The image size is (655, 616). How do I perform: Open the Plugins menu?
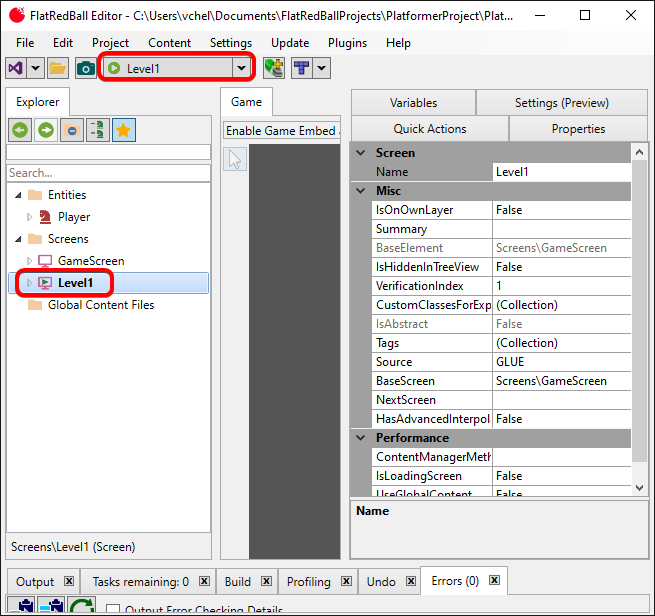click(x=347, y=43)
